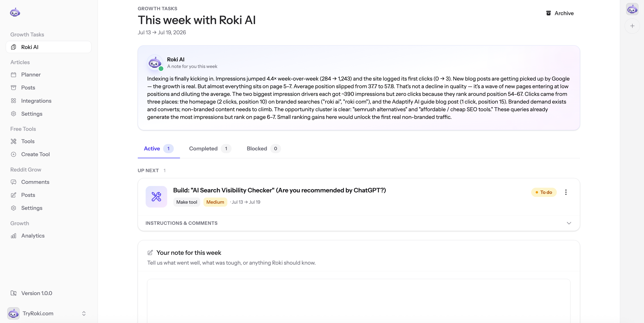The width and height of the screenshot is (644, 323).
Task: Open the Planner calendar icon
Action: pyautogui.click(x=13, y=75)
